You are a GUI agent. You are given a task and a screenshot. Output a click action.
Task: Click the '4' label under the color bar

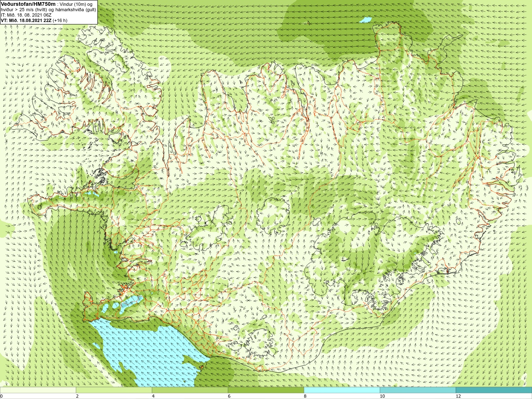click(153, 396)
